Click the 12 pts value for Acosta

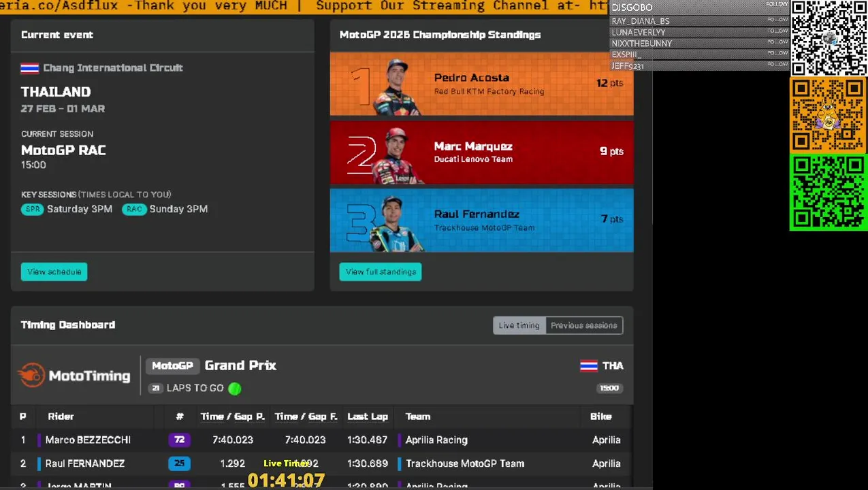[609, 83]
